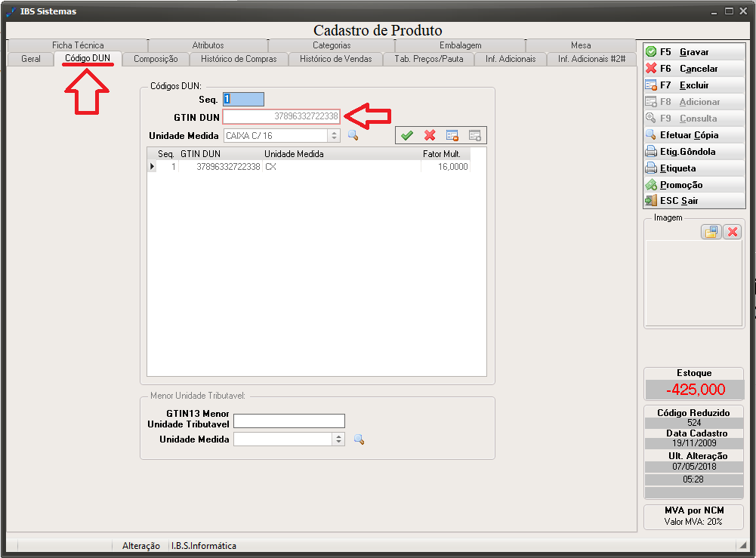Open search magnifier next to CAIXA C/ 16
The image size is (756, 558).
tap(353, 135)
